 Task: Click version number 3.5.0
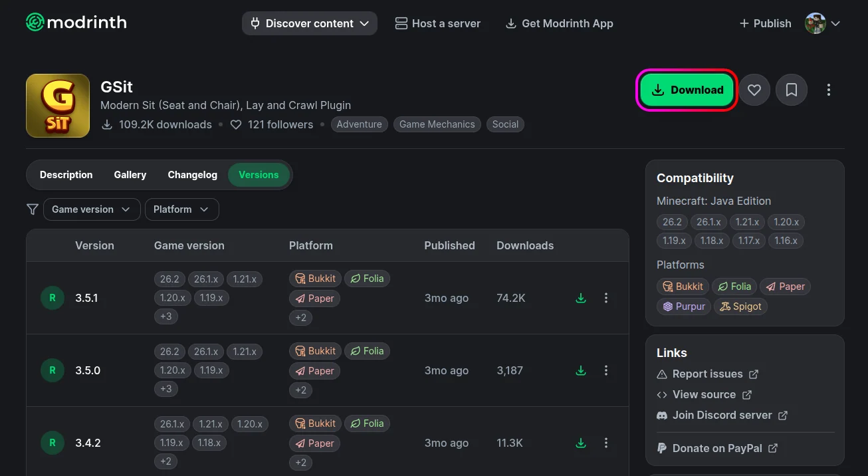tap(88, 370)
